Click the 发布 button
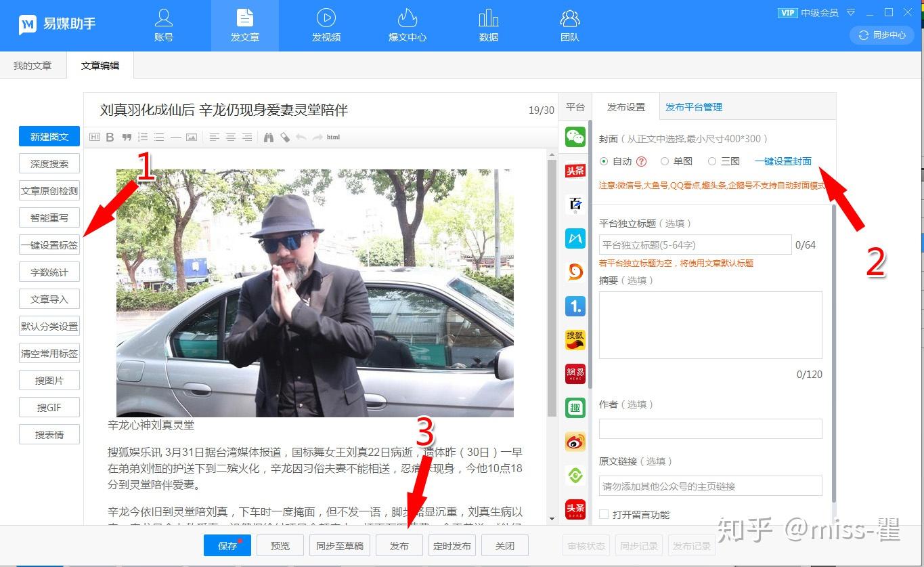Screen dimensions: 924x567 [399, 546]
